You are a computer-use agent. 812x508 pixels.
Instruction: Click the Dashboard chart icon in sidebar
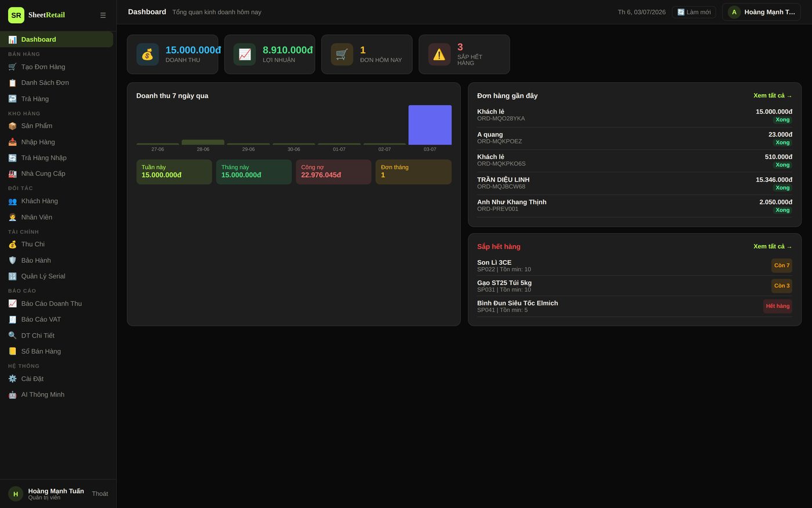[12, 39]
